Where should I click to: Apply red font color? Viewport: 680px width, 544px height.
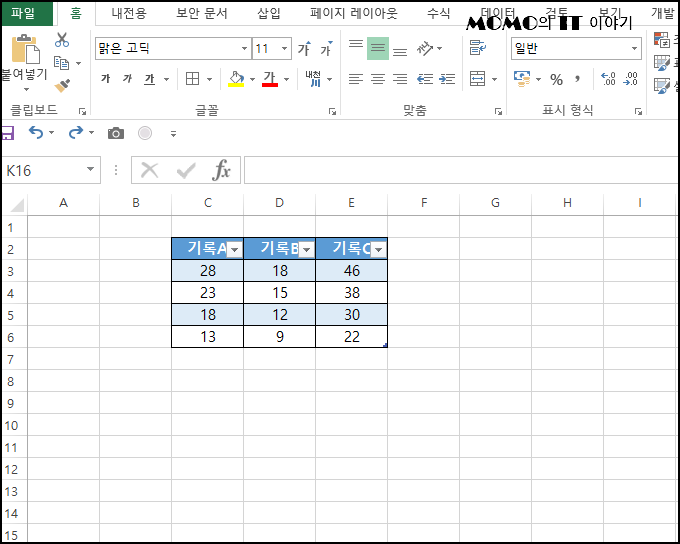pyautogui.click(x=270, y=79)
